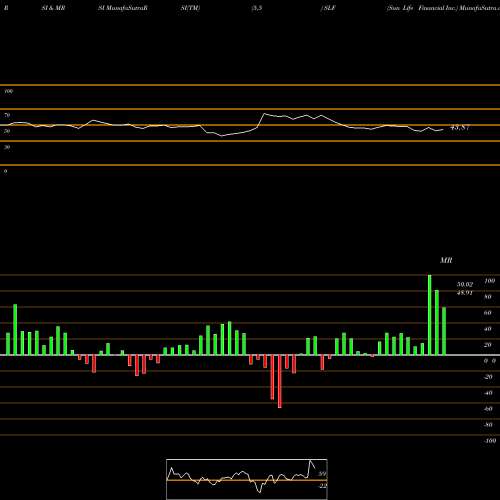Click the 48.91 value in MR panel

(465, 293)
